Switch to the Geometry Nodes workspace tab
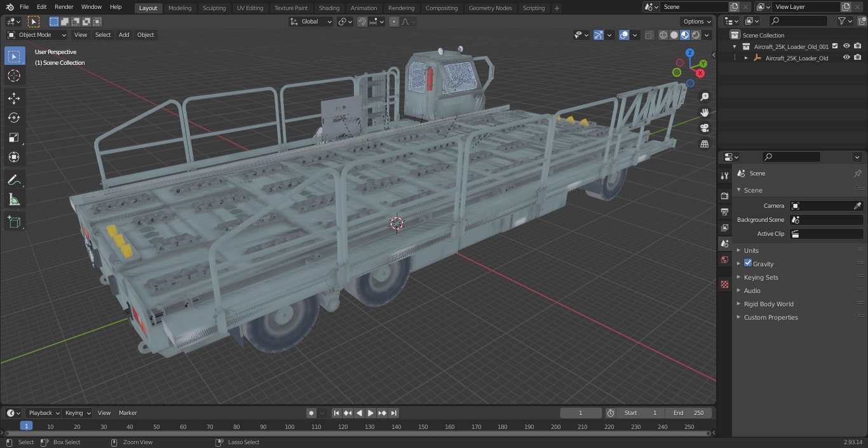 pyautogui.click(x=490, y=8)
